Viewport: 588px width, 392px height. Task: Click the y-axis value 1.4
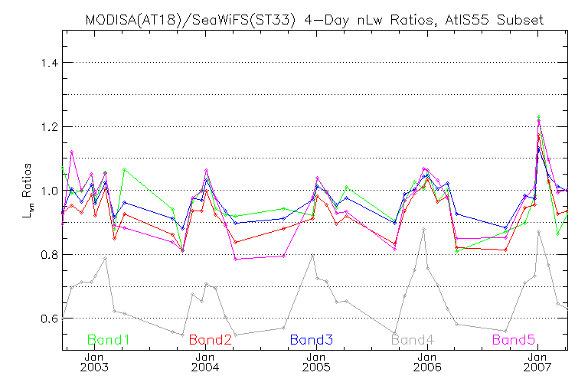click(x=50, y=63)
